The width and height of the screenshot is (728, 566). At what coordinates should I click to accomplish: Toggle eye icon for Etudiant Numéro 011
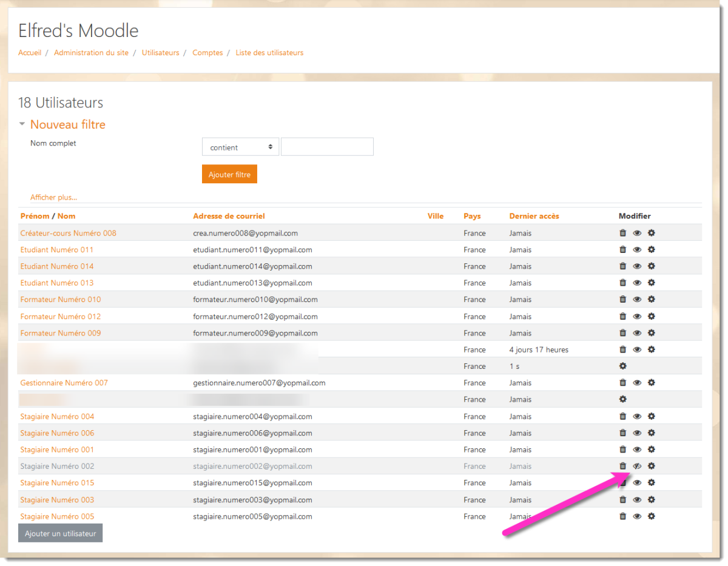637,249
